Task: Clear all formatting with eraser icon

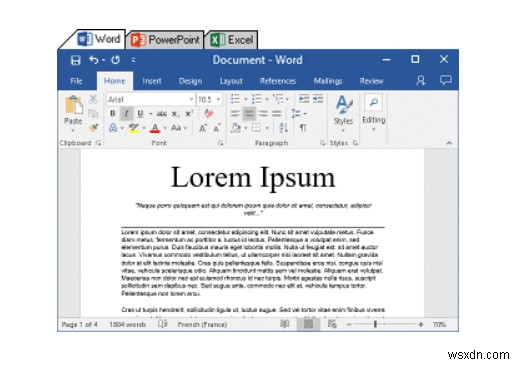Action: click(209, 114)
